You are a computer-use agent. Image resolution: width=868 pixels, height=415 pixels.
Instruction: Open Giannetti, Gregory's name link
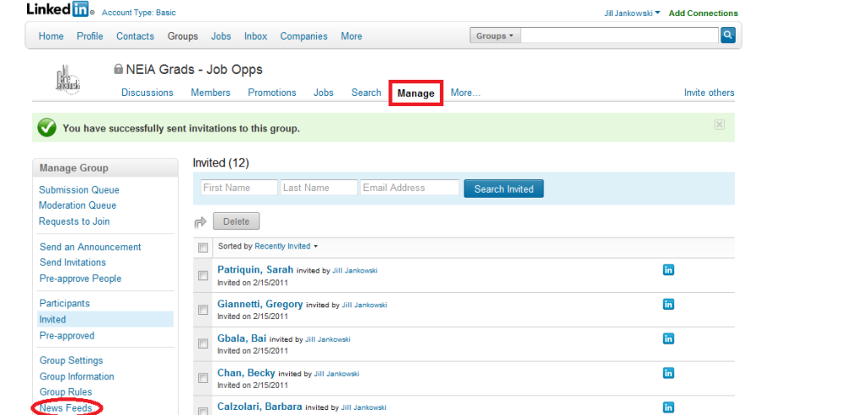260,304
